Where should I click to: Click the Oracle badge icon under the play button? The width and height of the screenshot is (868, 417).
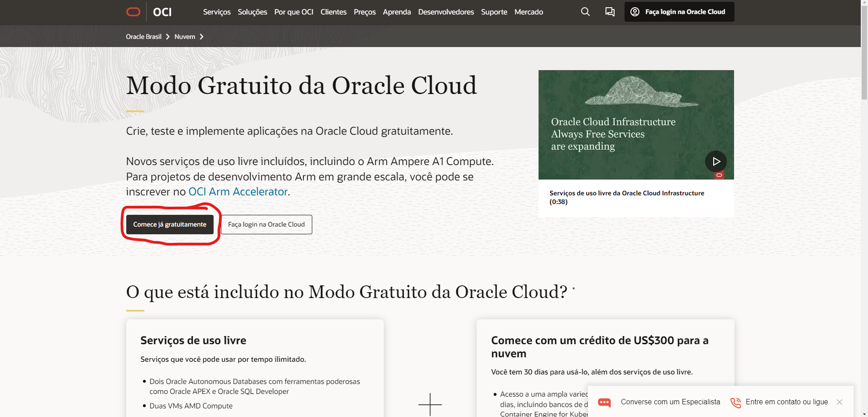click(x=719, y=175)
